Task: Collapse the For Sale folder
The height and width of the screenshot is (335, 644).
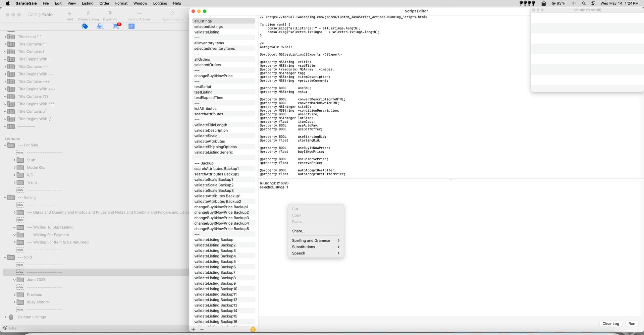Action: coord(5,145)
